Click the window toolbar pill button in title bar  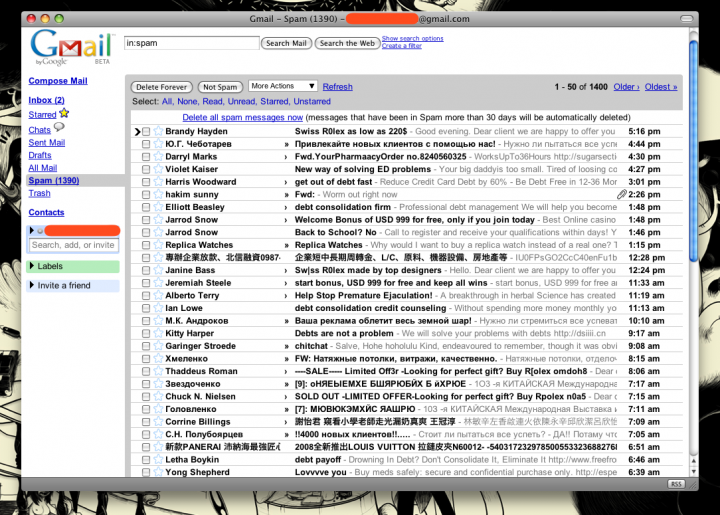click(686, 19)
